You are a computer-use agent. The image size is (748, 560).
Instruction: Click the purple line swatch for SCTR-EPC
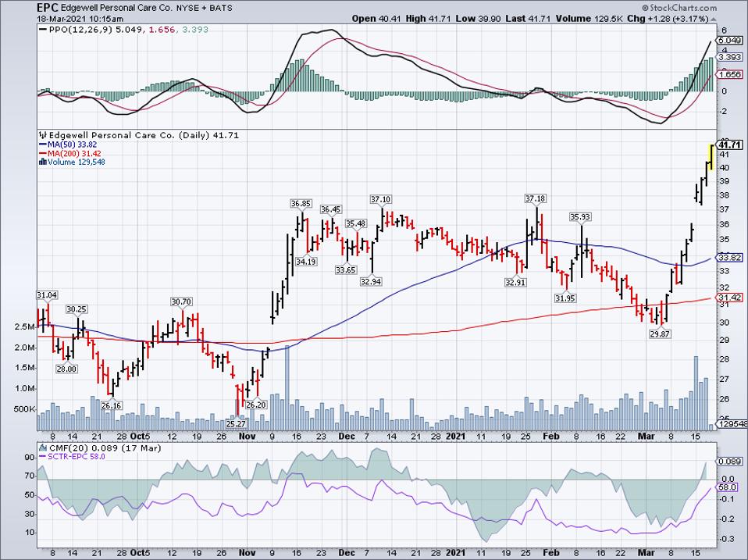[x=42, y=457]
